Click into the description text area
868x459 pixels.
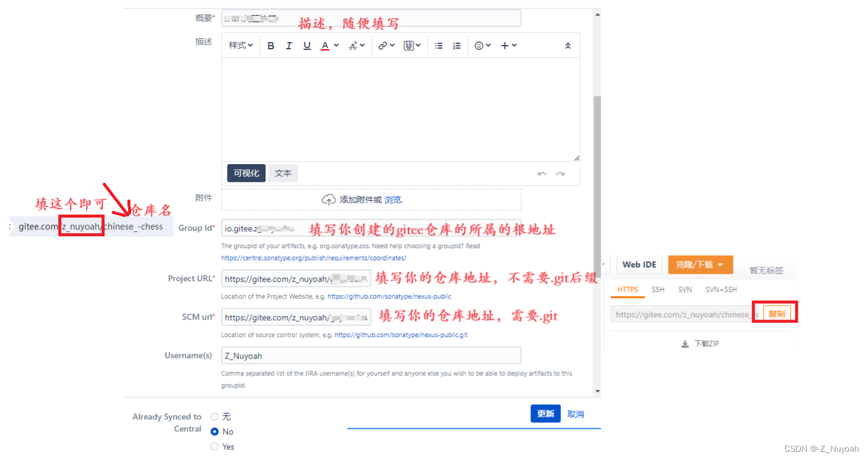point(401,109)
